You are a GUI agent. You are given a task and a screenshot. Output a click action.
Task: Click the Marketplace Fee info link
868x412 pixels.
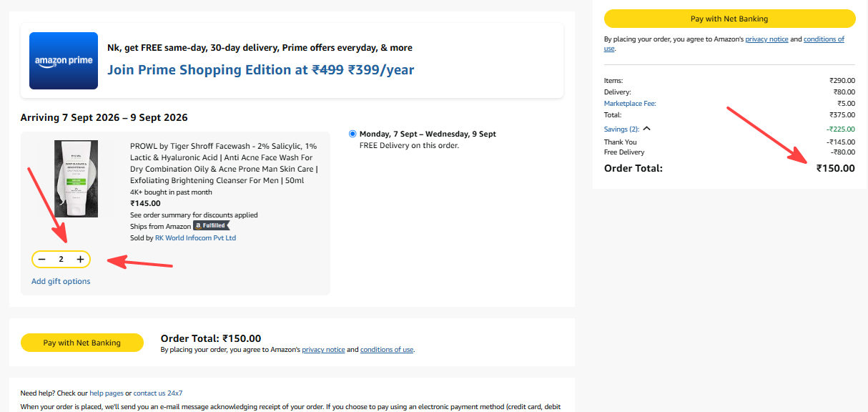click(x=630, y=104)
